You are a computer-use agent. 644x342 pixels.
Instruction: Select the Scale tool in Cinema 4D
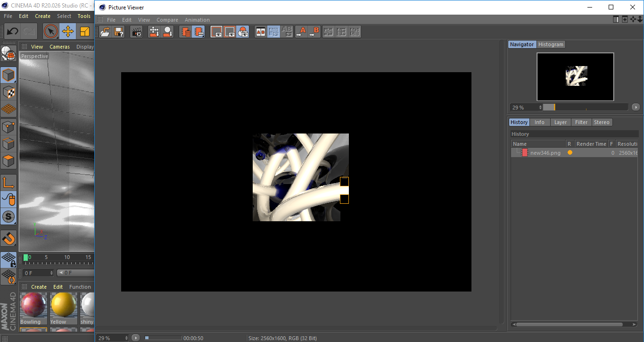click(85, 32)
